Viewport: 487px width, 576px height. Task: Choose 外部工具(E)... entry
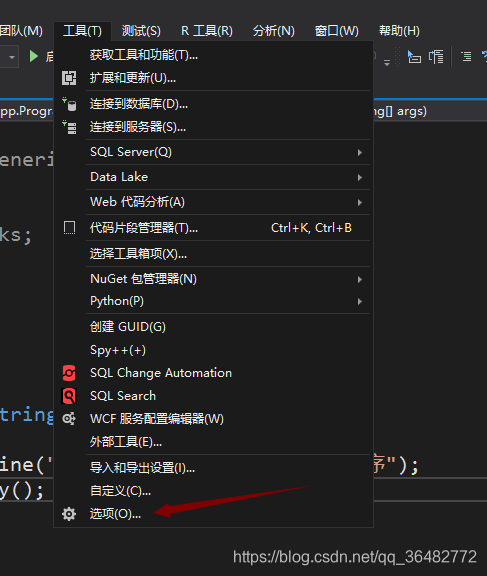point(213,442)
